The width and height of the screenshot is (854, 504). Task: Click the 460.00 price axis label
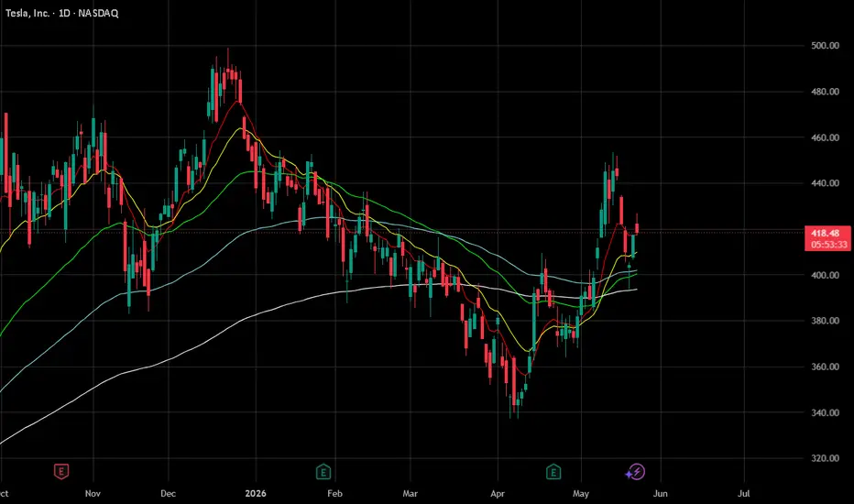[x=825, y=137]
